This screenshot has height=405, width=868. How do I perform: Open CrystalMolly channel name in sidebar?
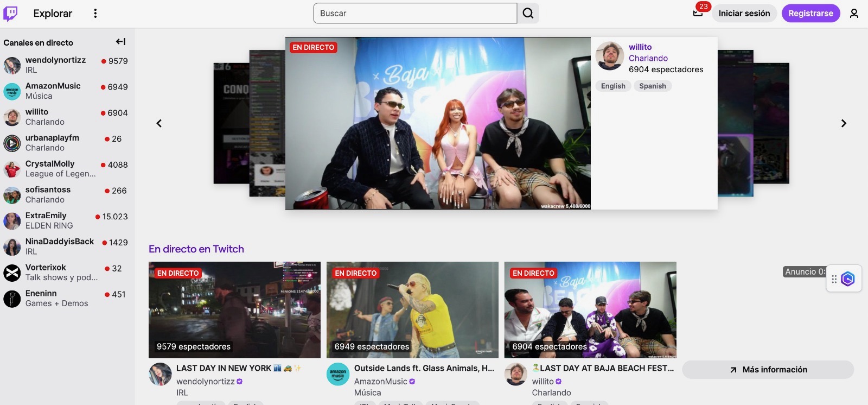50,164
